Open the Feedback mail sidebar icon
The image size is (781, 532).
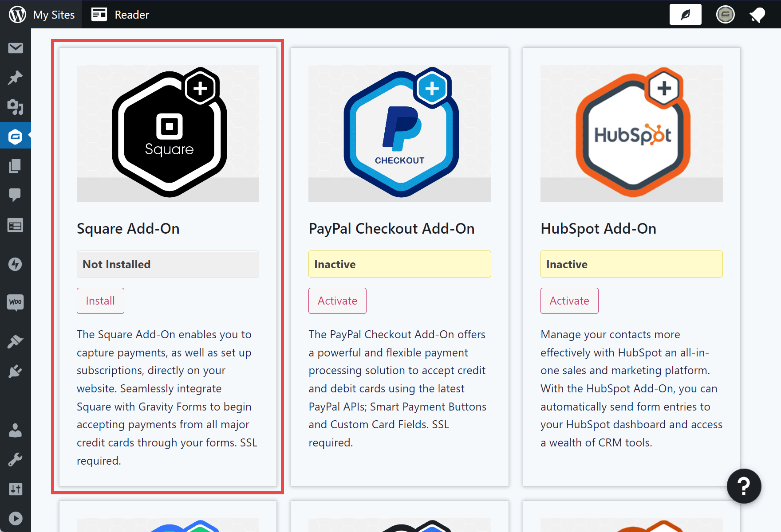pyautogui.click(x=16, y=48)
